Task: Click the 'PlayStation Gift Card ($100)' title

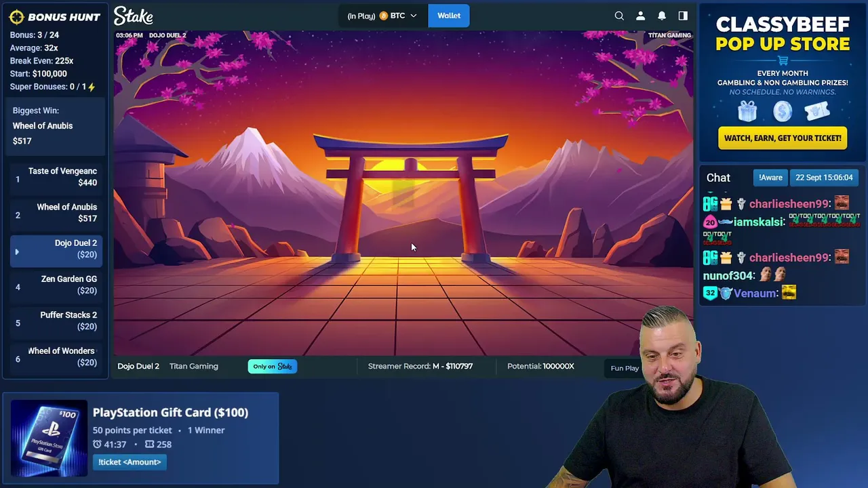Action: point(170,412)
